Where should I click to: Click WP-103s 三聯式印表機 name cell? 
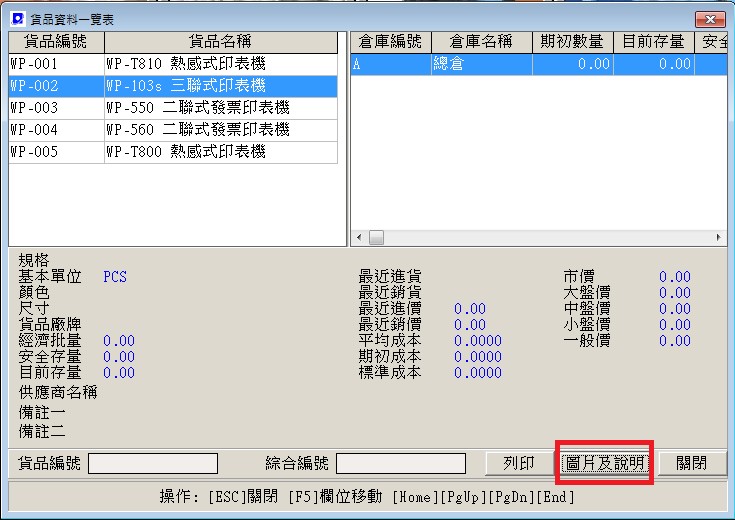point(221,86)
